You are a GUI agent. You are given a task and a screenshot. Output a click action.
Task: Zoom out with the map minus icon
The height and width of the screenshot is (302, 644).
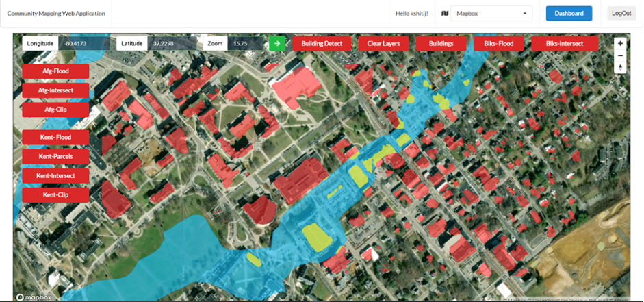620,55
